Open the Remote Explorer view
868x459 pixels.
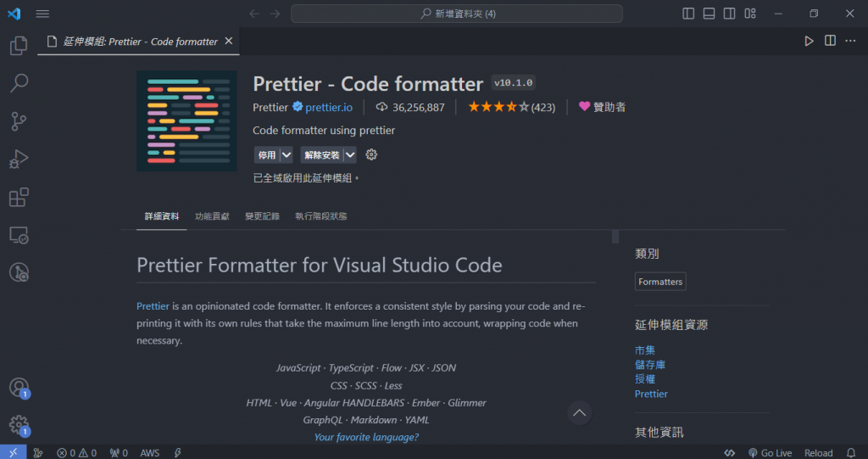19,235
